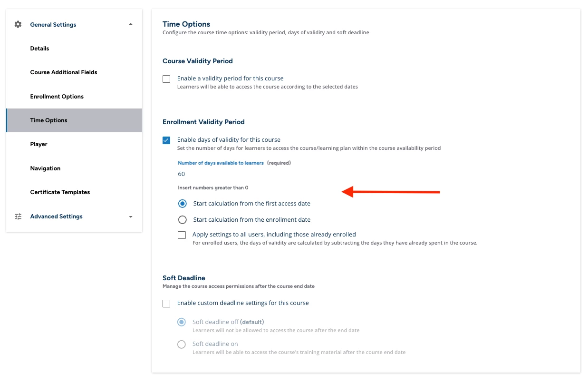The image size is (588, 384).
Task: Choose Soft deadline off default option
Action: click(x=182, y=322)
